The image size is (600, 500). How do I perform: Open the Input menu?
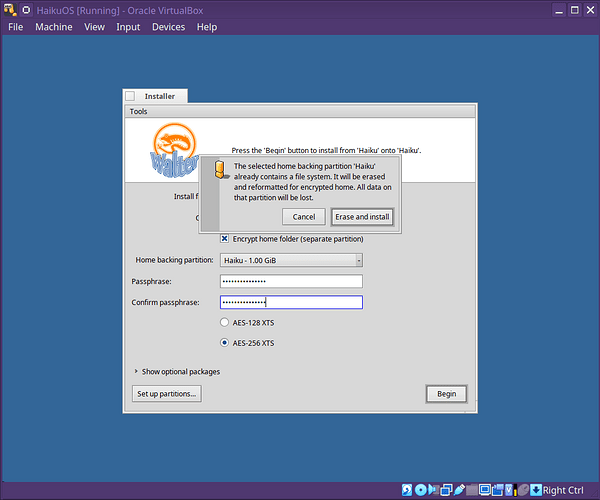click(128, 27)
